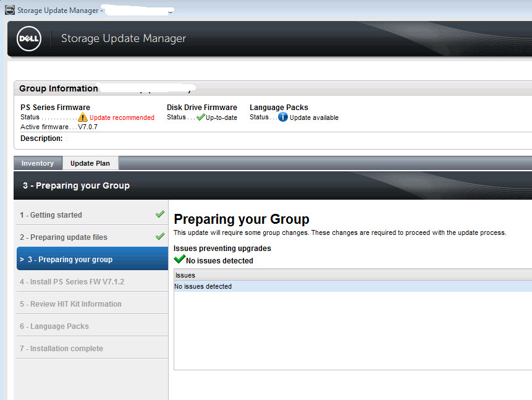
Task: Click the 'Language Packs' heading in Group Information
Action: 279,108
